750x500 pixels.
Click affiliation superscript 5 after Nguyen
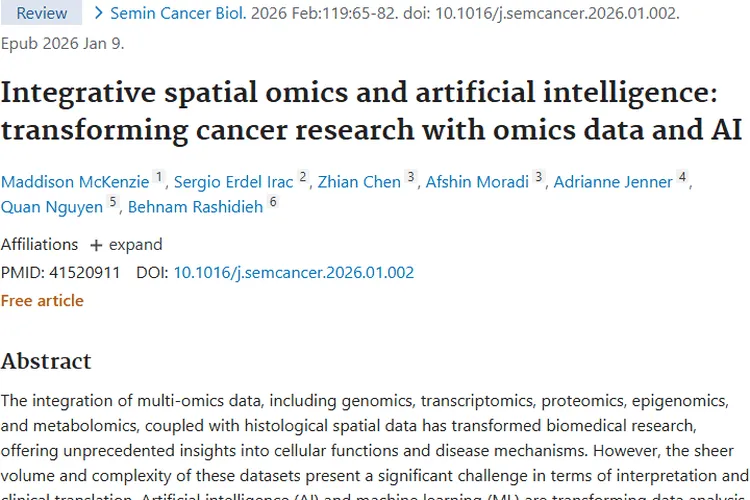[113, 203]
